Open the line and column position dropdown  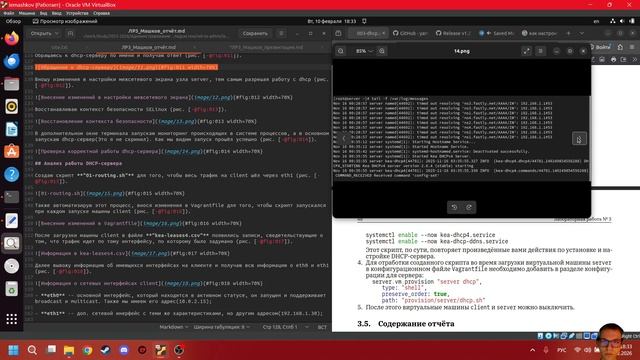click(x=286, y=327)
